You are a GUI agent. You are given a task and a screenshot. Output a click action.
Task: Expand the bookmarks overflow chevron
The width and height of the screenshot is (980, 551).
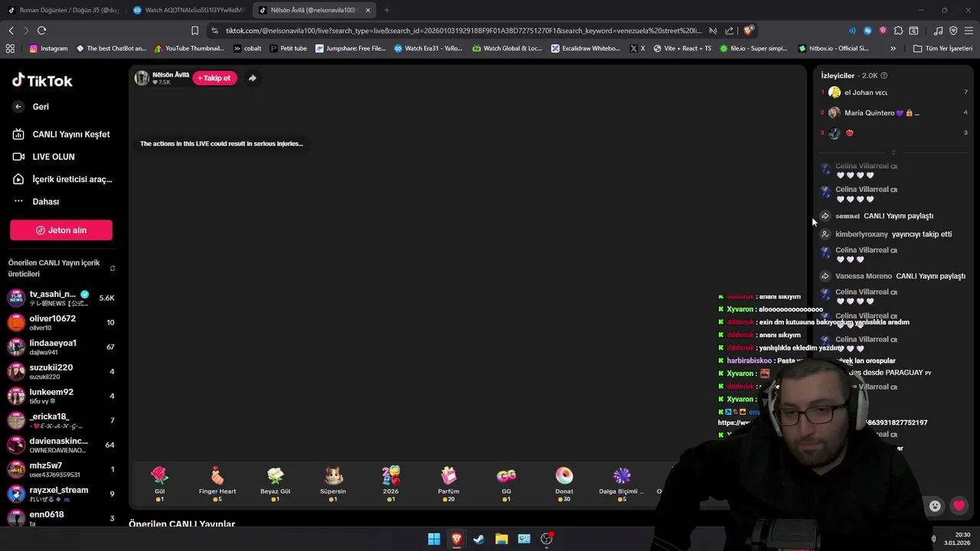(893, 48)
